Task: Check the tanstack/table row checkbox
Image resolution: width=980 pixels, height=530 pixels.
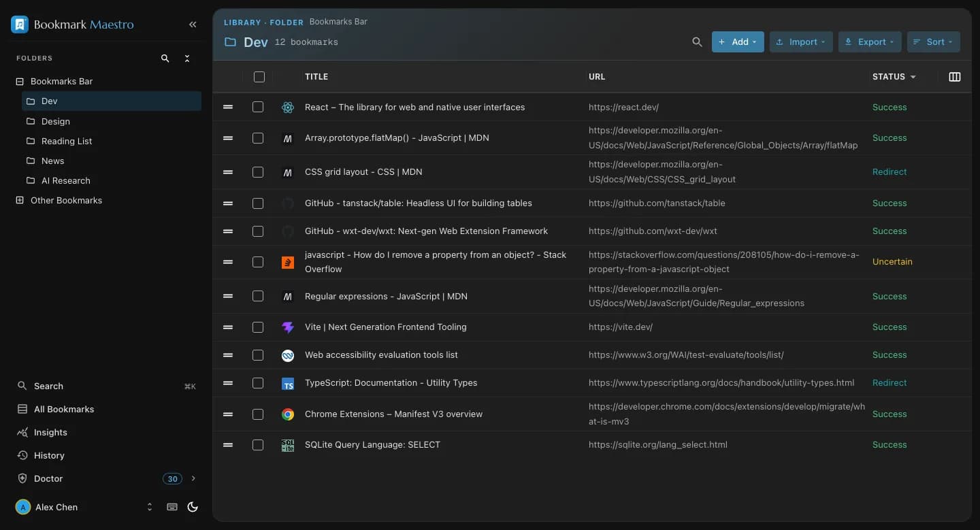Action: click(x=258, y=203)
